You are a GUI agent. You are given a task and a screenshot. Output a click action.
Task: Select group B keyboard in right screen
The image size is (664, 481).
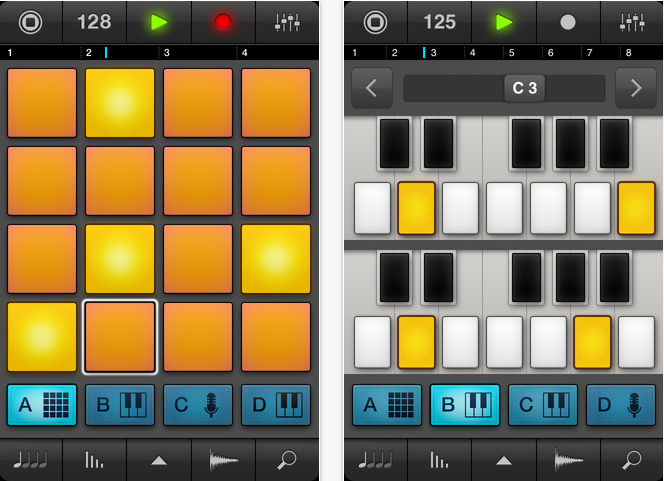pyautogui.click(x=465, y=405)
